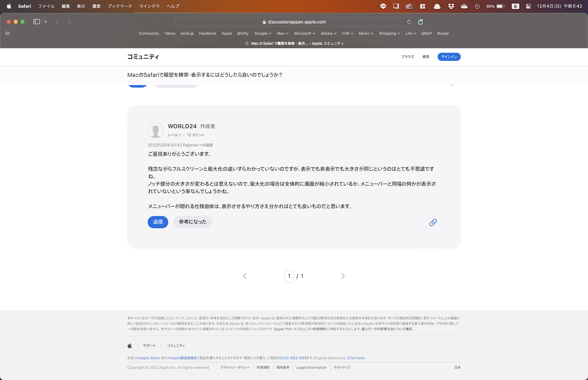Open the iCloud-style cloud status icon
The height and width of the screenshot is (380, 588).
click(464, 6)
